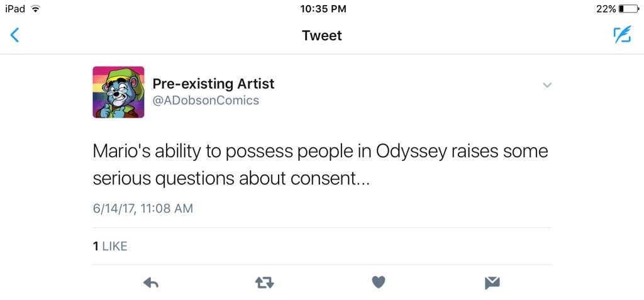Open the bear avatar profile picture
The image size is (644, 300).
coord(118,92)
